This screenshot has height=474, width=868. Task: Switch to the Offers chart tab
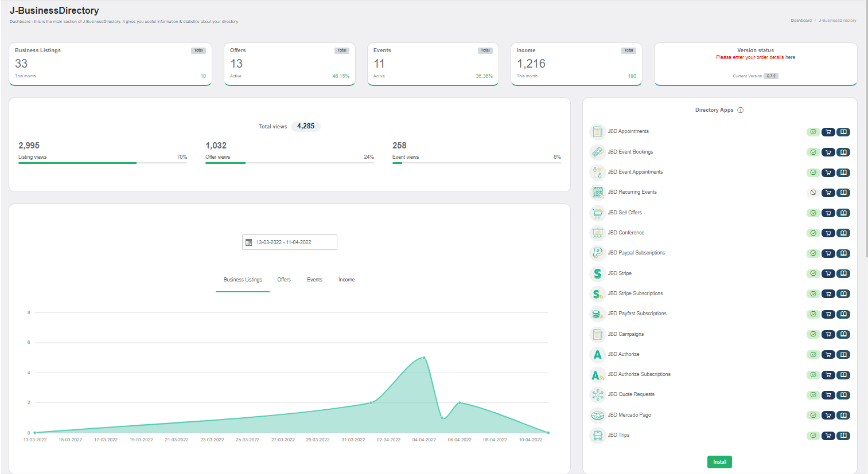point(284,280)
